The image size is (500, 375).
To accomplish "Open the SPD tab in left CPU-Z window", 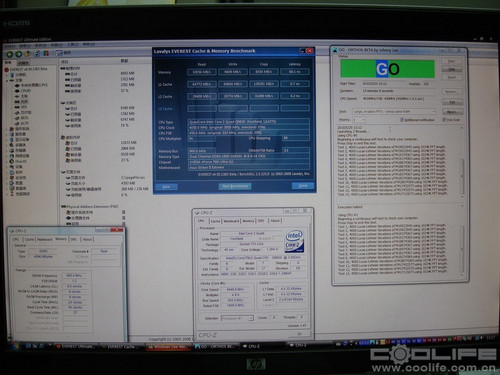I will [74, 239].
